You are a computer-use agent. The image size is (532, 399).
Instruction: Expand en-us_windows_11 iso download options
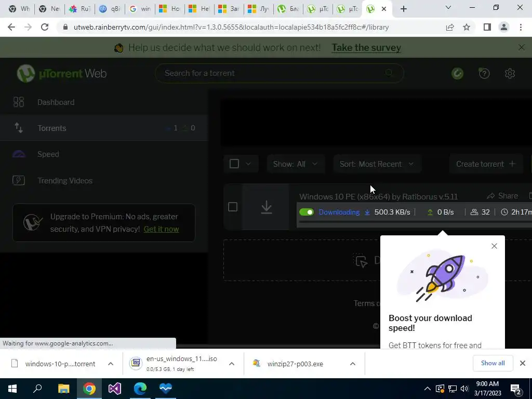(x=232, y=364)
